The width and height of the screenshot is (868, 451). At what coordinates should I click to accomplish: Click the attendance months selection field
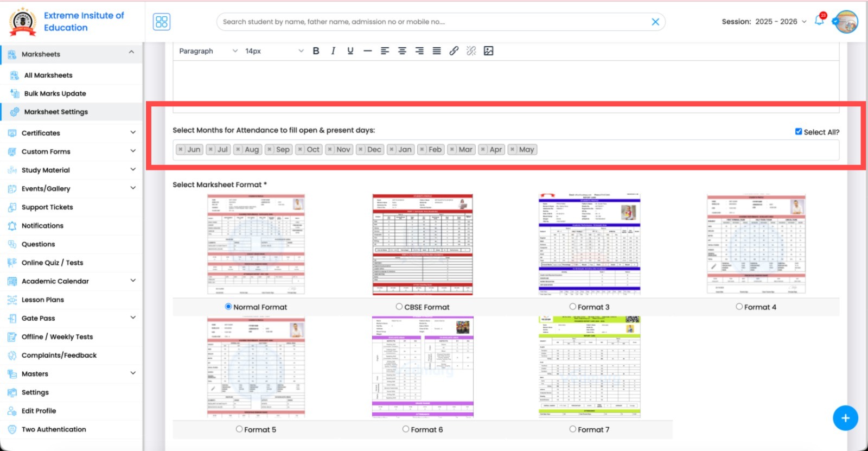point(506,150)
